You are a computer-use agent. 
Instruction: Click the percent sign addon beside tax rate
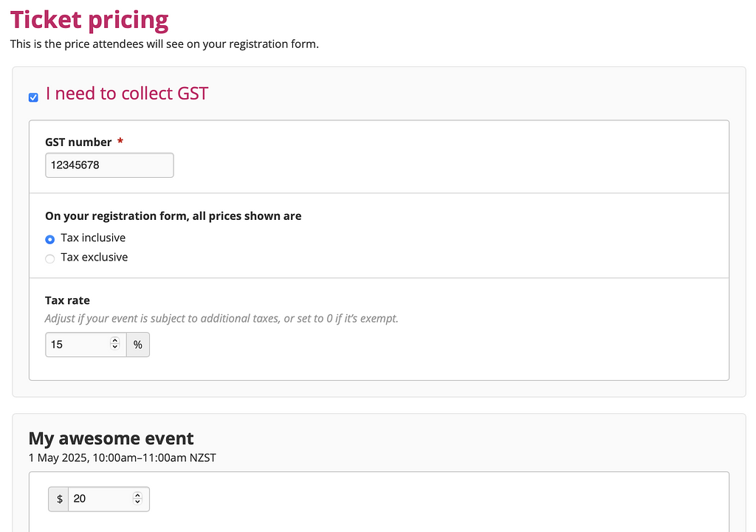[138, 345]
